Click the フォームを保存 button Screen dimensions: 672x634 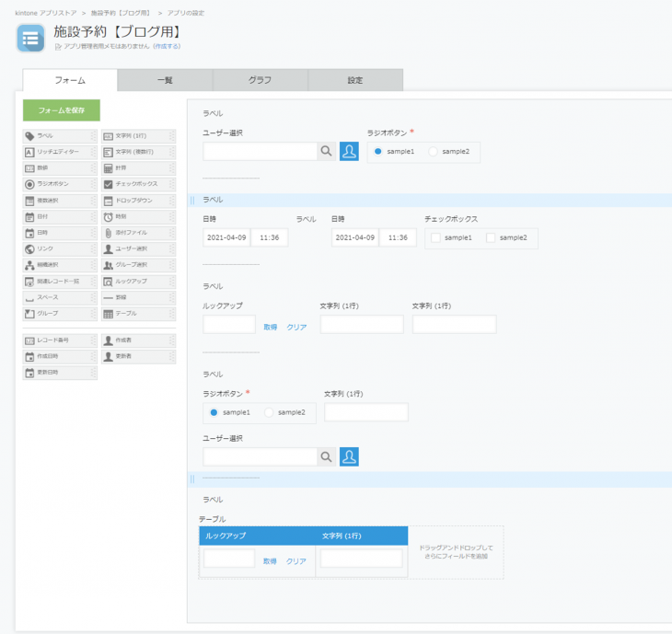62,110
